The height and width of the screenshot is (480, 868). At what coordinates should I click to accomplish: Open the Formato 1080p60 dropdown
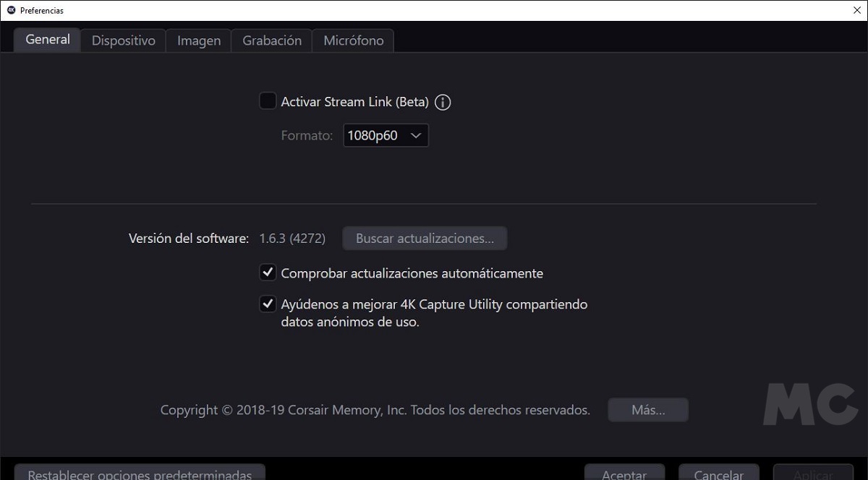[x=386, y=135]
